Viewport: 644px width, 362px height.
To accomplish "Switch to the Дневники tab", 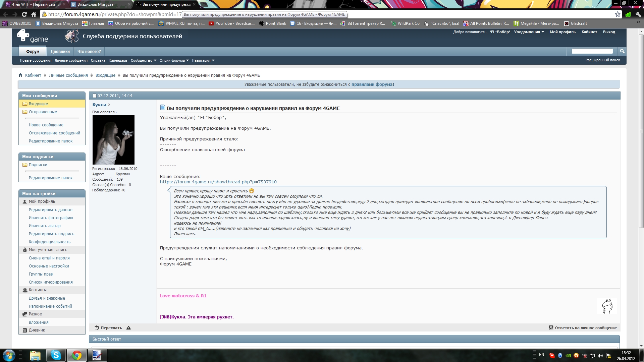I will tap(60, 51).
